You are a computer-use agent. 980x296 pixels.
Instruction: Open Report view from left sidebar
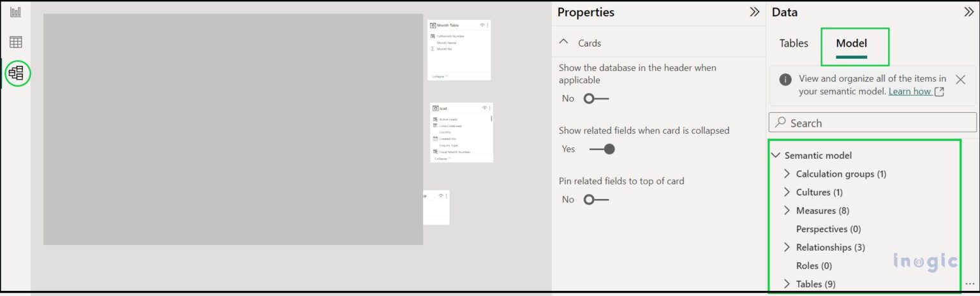15,13
